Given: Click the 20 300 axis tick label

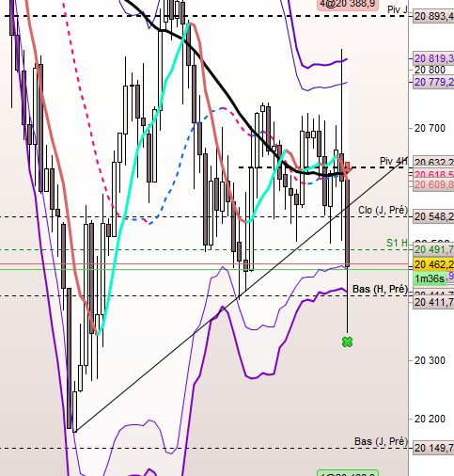Looking at the screenshot, I should coord(430,360).
